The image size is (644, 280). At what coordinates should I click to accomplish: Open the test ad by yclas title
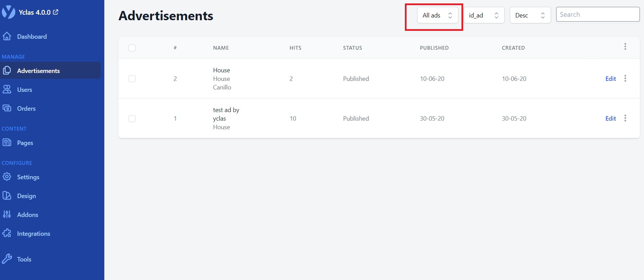[x=226, y=114]
